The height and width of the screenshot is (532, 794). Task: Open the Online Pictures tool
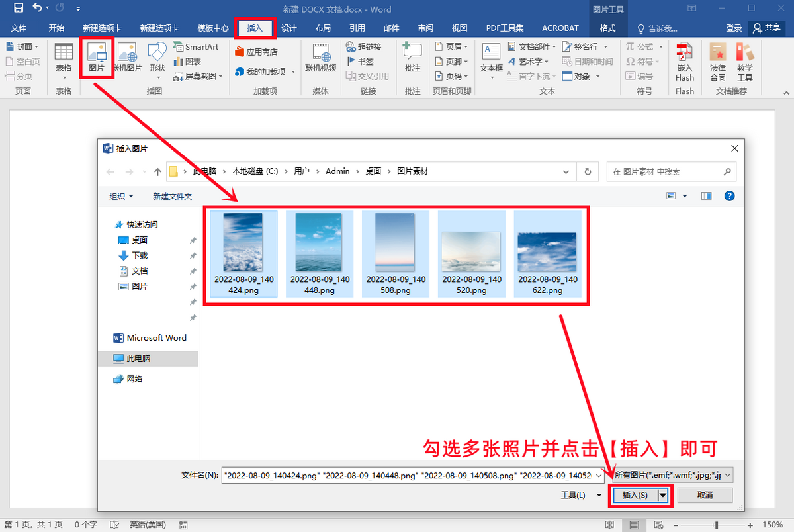(x=127, y=58)
